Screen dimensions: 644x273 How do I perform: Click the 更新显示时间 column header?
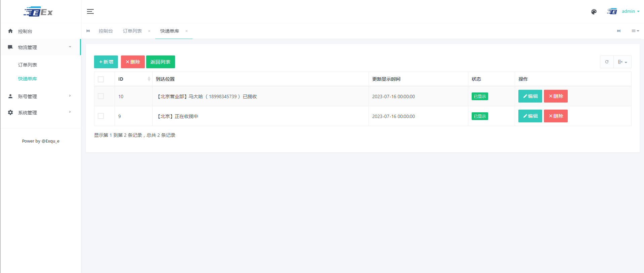pos(418,79)
